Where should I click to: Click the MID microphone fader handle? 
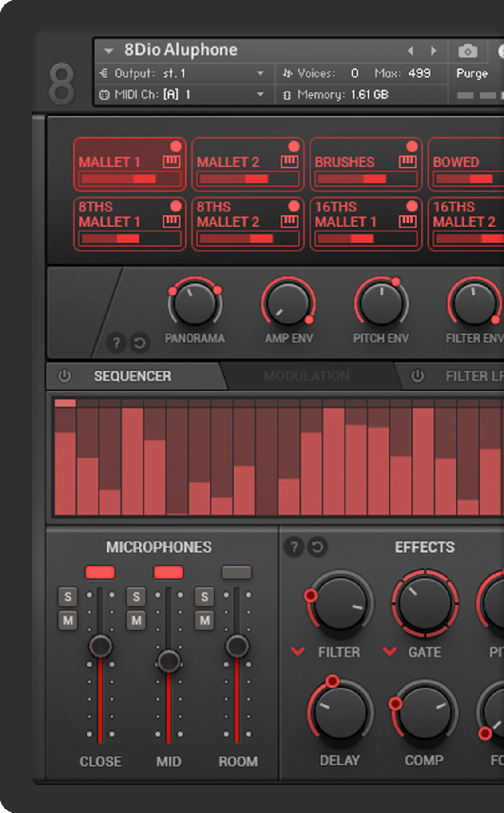(x=169, y=662)
